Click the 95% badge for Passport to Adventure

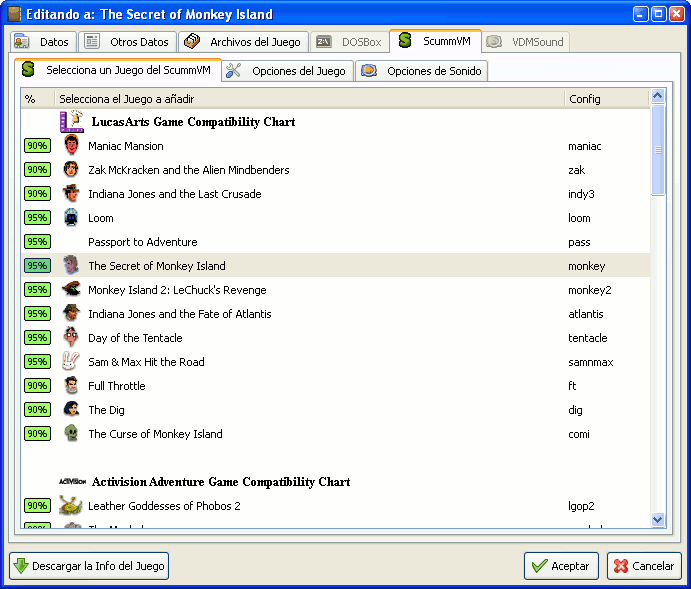tap(37, 241)
